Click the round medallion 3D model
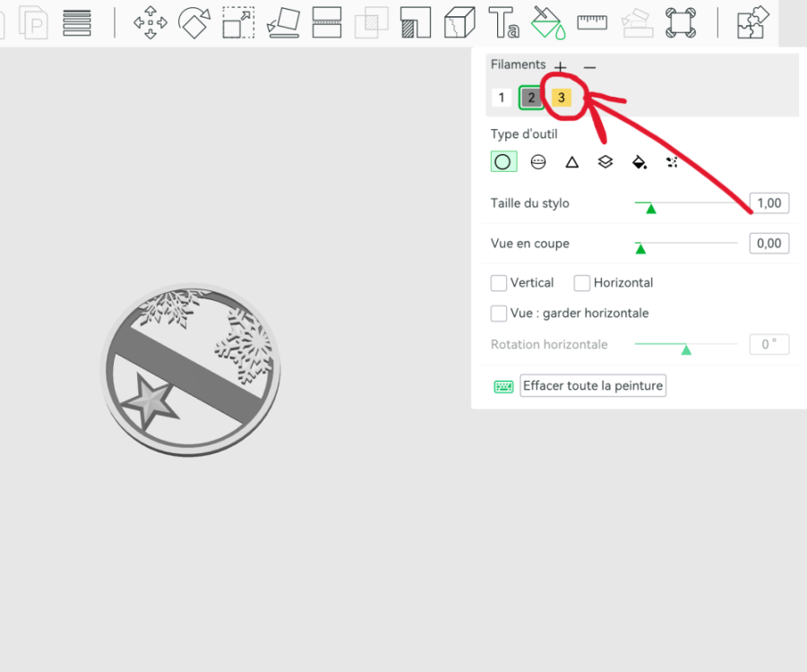 pyautogui.click(x=191, y=370)
